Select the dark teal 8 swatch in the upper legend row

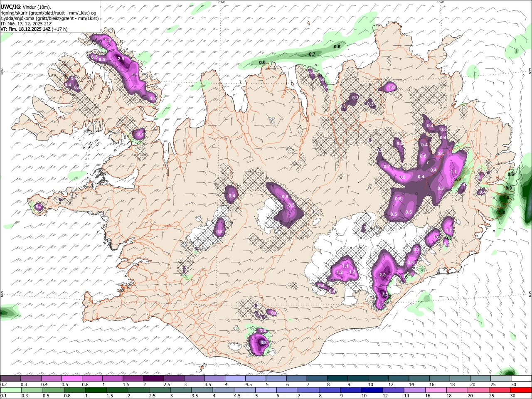click(x=337, y=379)
